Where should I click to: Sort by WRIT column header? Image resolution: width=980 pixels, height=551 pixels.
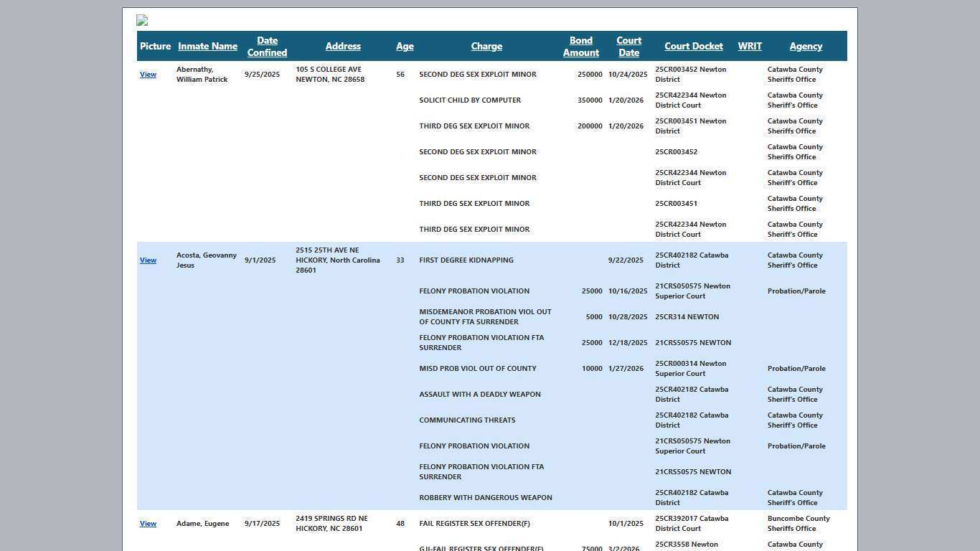click(750, 46)
